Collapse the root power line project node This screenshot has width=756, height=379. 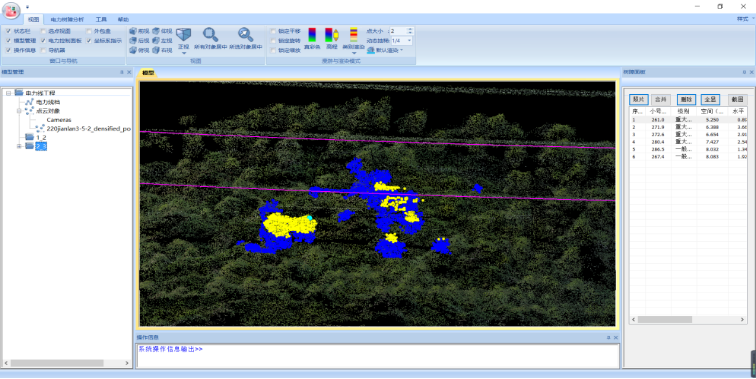[8, 93]
